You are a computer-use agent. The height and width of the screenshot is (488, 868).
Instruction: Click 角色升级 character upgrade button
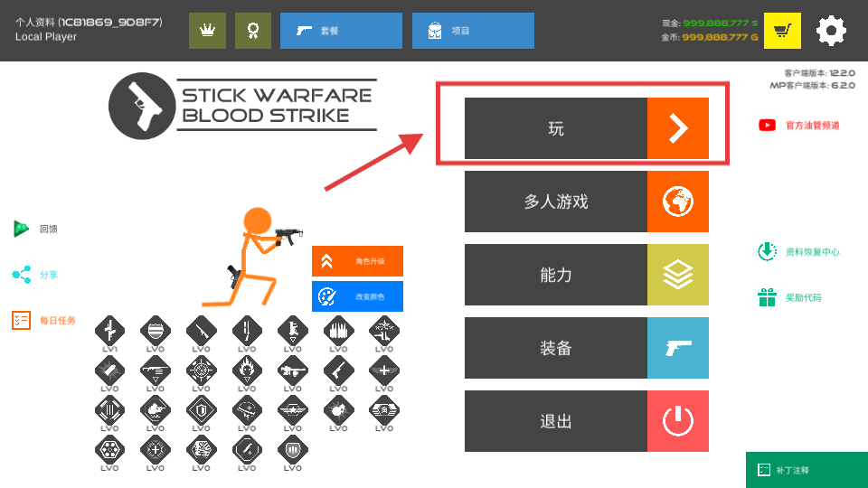pyautogui.click(x=357, y=261)
